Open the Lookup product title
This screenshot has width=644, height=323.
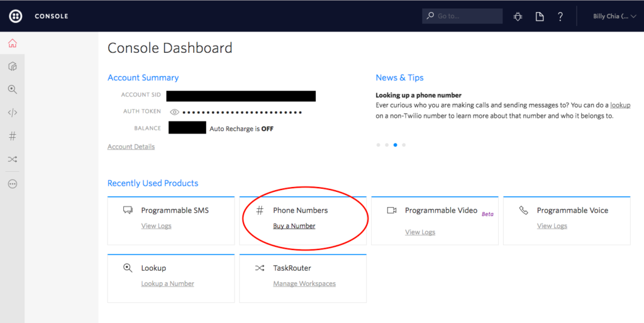coord(153,268)
